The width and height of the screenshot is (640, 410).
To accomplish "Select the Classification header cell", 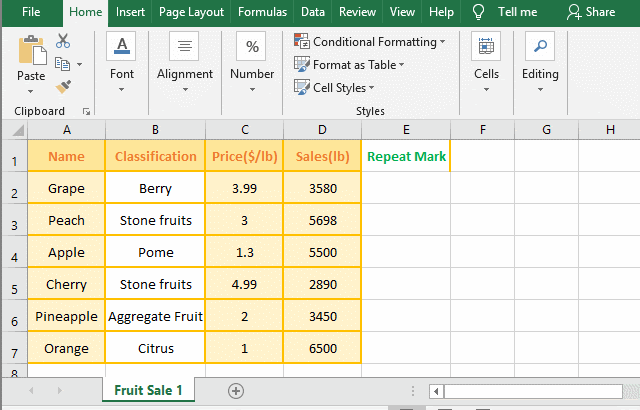I will (x=156, y=156).
